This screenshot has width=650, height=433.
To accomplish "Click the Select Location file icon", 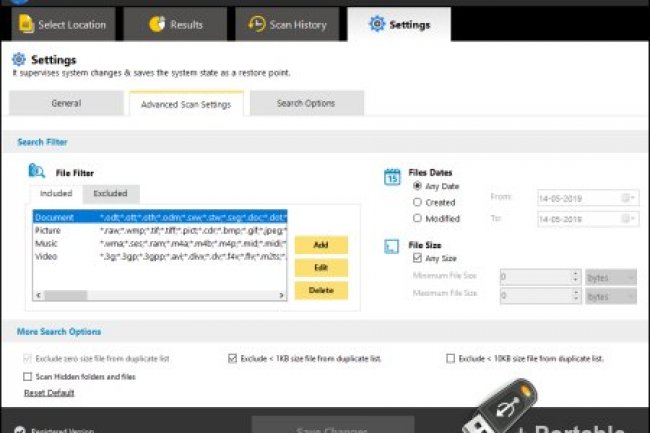I will pos(27,24).
